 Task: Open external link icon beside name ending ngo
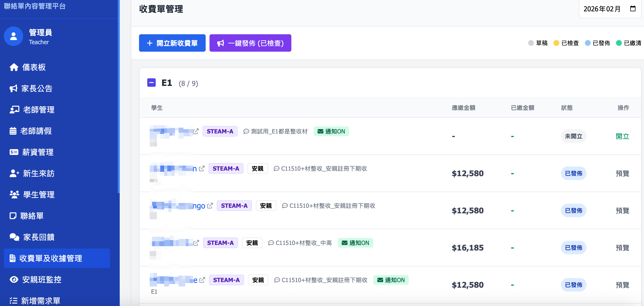tap(210, 206)
